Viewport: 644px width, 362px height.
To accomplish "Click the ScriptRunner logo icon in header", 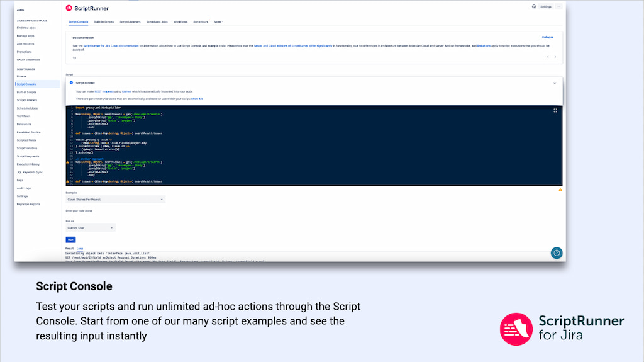I will (69, 8).
